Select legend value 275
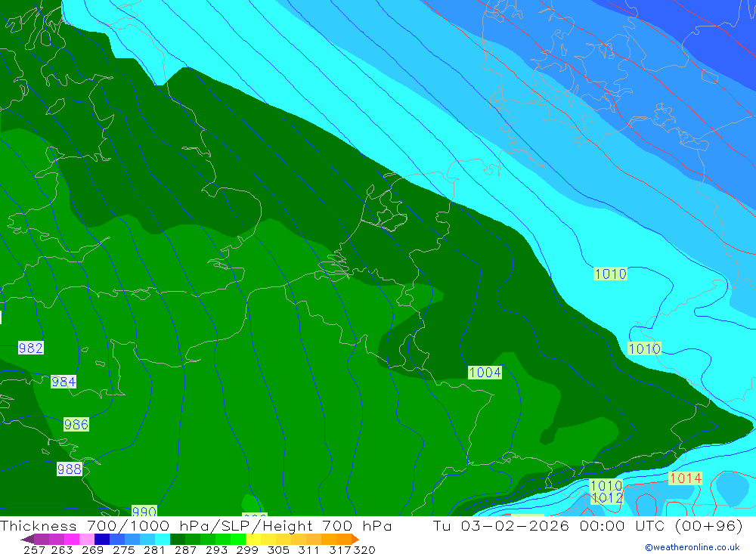 click(123, 550)
